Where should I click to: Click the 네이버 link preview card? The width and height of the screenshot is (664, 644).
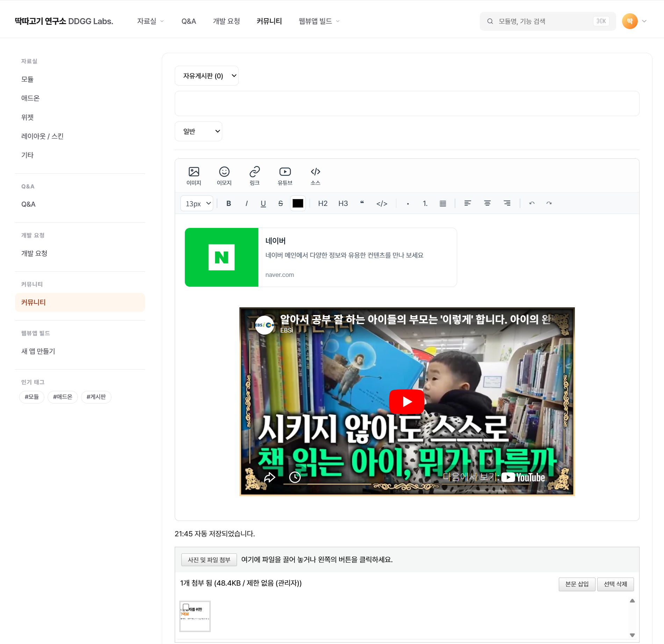(x=321, y=257)
